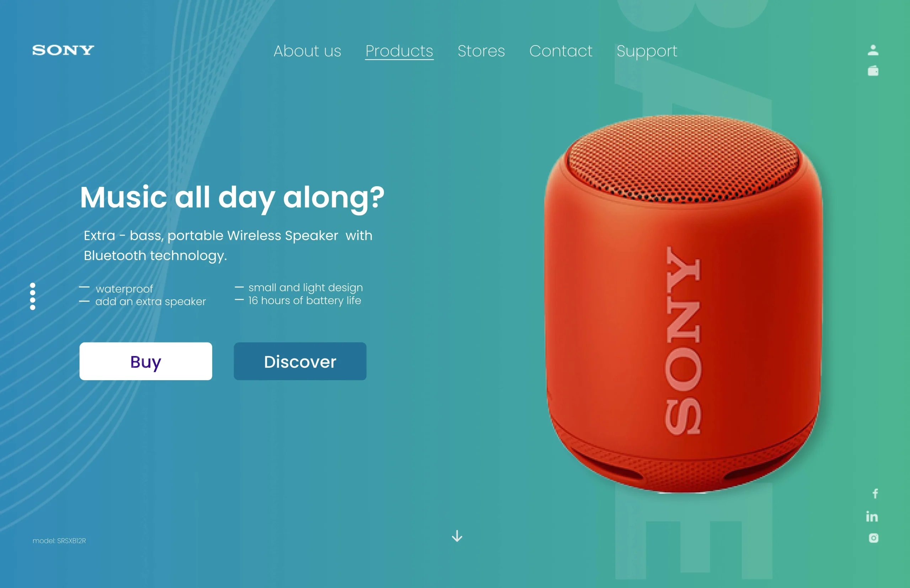This screenshot has height=588, width=910.
Task: Go to the Support menu item
Action: pos(647,52)
